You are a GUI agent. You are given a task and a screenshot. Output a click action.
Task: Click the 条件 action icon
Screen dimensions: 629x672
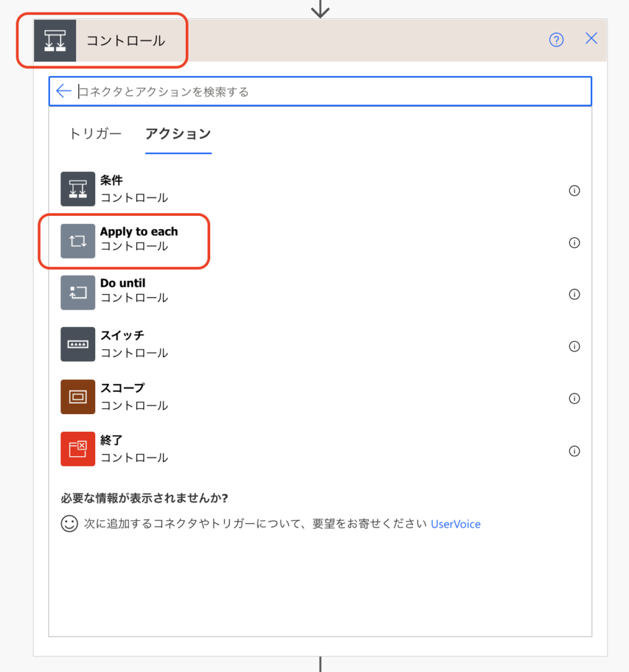click(77, 189)
